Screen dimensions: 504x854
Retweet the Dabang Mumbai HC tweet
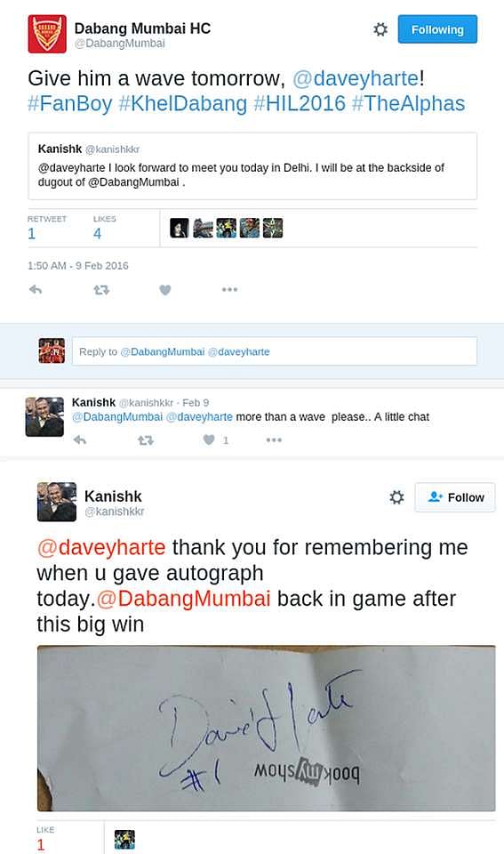[x=101, y=290]
